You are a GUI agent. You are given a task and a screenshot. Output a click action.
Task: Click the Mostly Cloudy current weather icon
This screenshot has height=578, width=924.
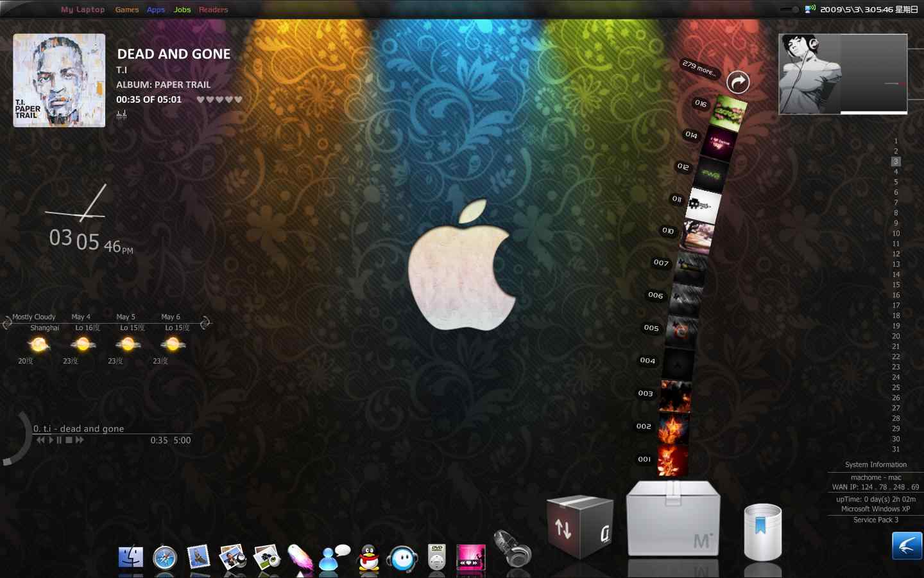(38, 345)
